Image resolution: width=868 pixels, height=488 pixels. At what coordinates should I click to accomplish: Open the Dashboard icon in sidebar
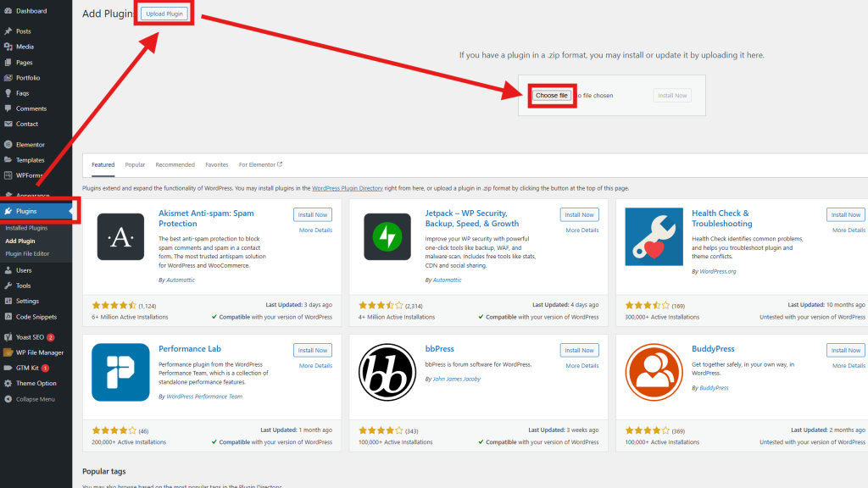pyautogui.click(x=8, y=10)
